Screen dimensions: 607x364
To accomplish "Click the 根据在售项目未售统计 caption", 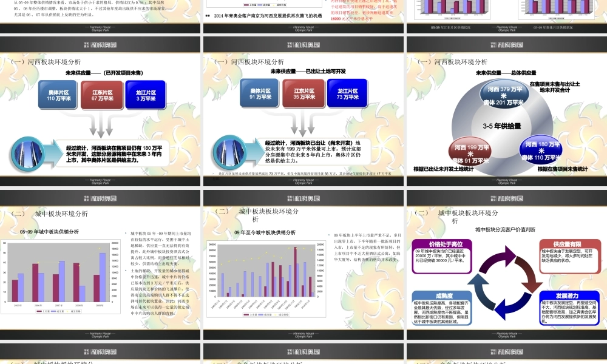I will tap(562, 169).
